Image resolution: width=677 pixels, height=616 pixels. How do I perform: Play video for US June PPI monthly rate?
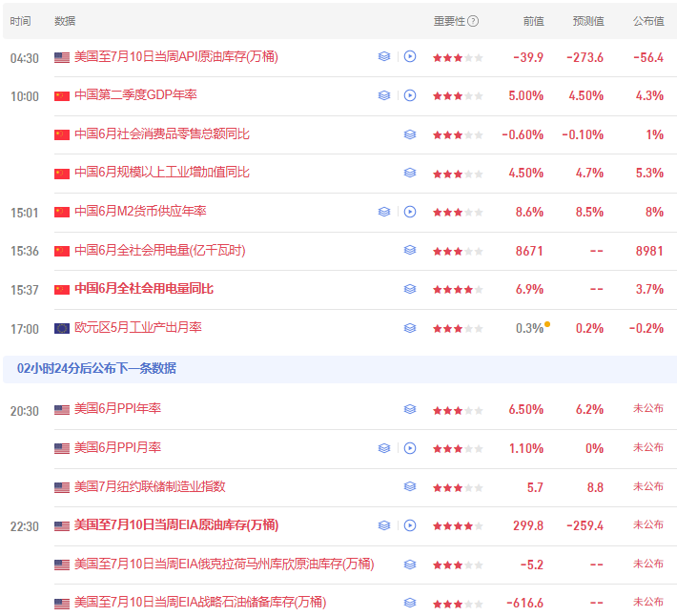(x=410, y=448)
